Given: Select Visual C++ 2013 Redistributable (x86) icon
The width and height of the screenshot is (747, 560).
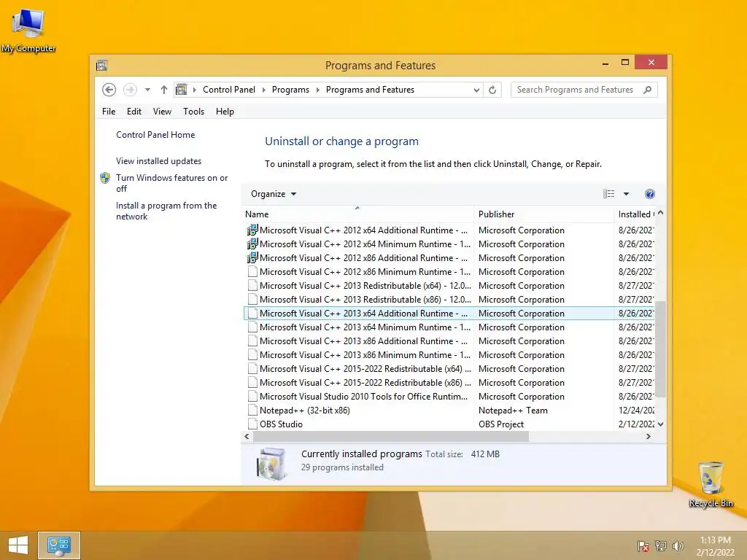Looking at the screenshot, I should pos(252,299).
